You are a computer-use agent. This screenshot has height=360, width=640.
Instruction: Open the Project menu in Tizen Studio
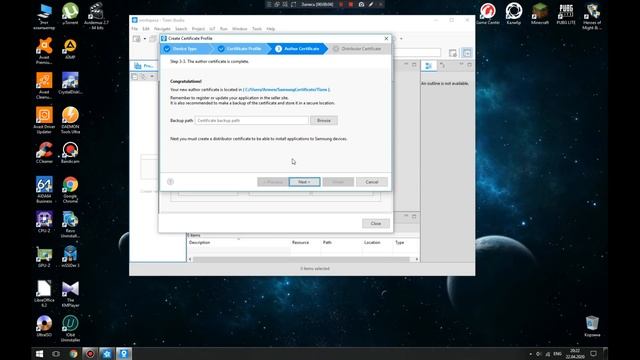(198, 29)
